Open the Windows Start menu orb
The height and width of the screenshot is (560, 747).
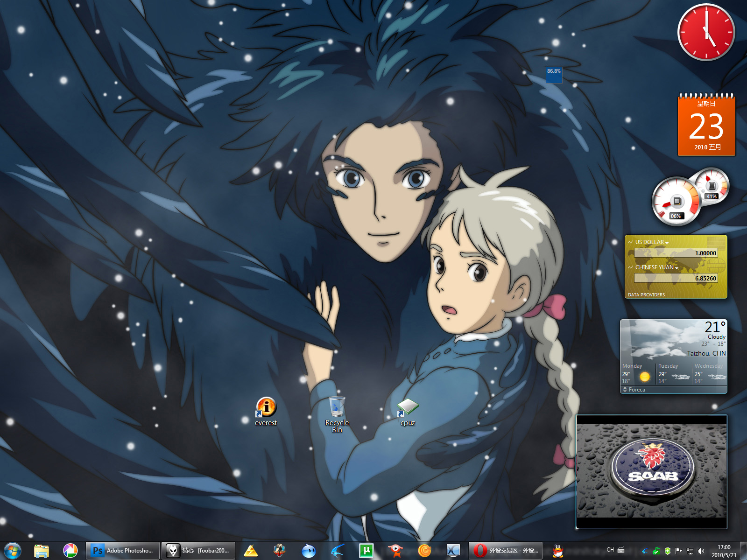point(13,551)
